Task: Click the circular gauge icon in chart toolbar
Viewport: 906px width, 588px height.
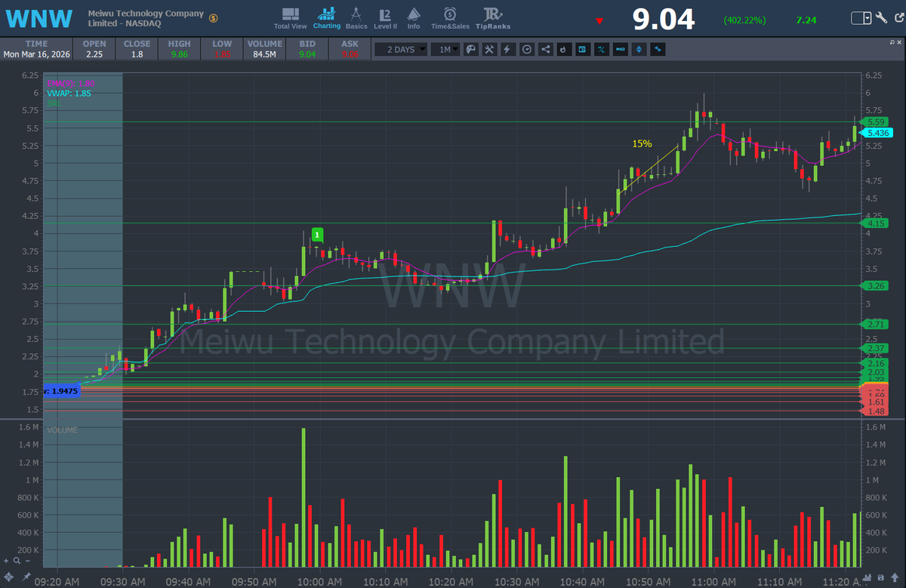Action: point(526,49)
